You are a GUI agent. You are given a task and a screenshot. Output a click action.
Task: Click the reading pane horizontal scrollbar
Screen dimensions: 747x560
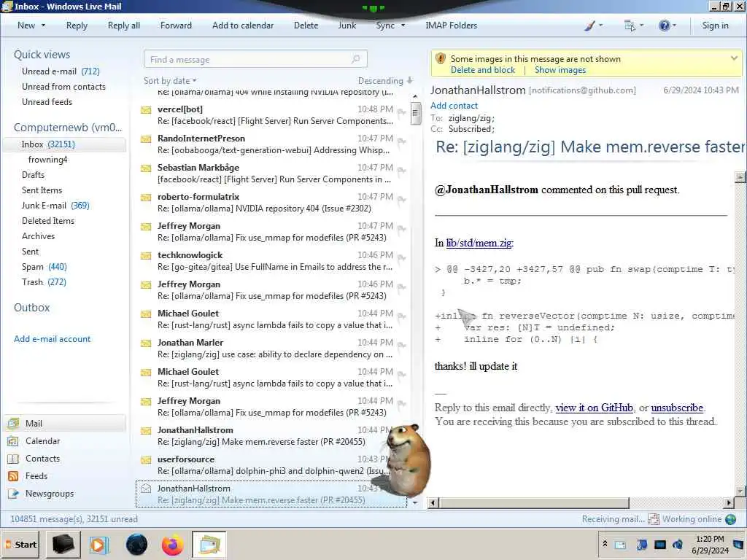coord(533,502)
